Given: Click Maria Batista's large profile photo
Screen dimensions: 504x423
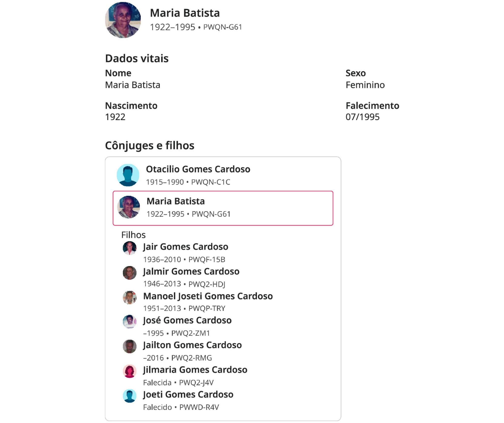Looking at the screenshot, I should 123,20.
